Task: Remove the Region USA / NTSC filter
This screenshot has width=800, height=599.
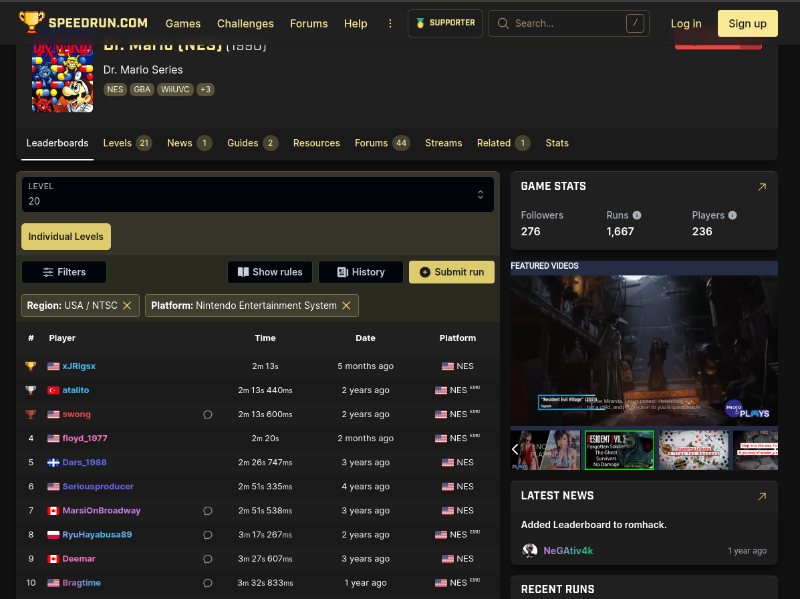Action: coord(127,306)
